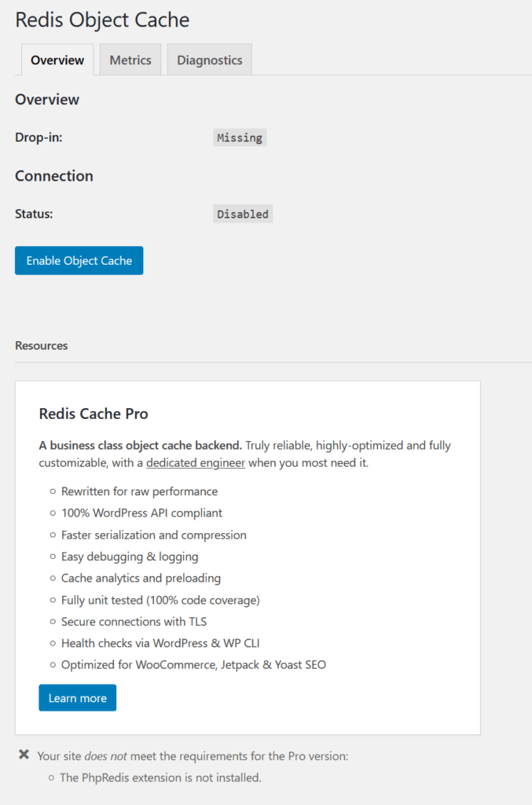Click the Drop-in label
532x805 pixels.
[39, 138]
